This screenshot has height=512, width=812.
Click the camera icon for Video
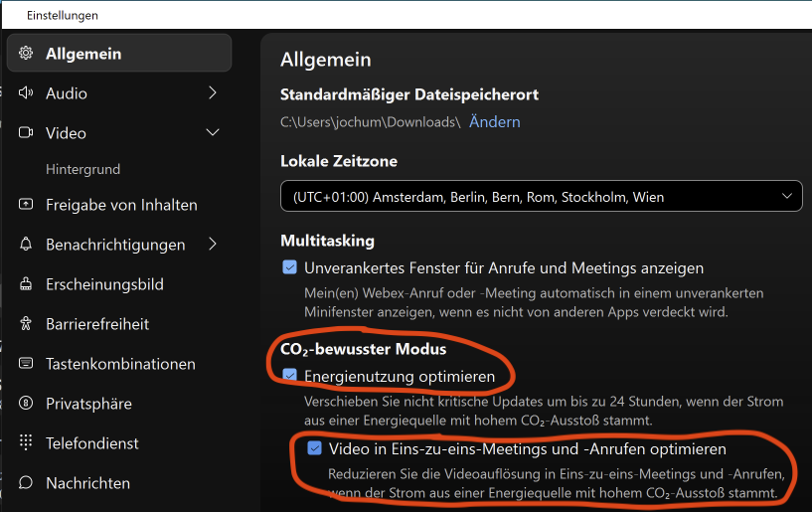pos(26,133)
